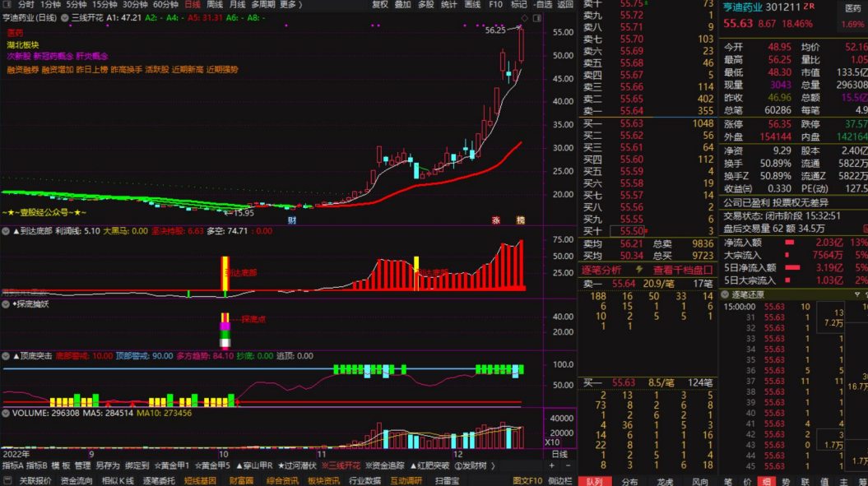868x486 pixels.
Task: Click the 复权 price adjustment button
Action: coord(379,5)
